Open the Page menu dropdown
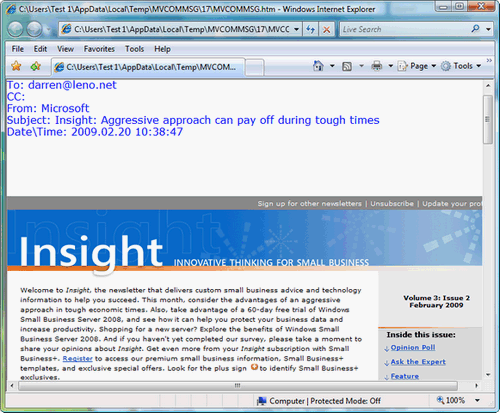 (417, 66)
